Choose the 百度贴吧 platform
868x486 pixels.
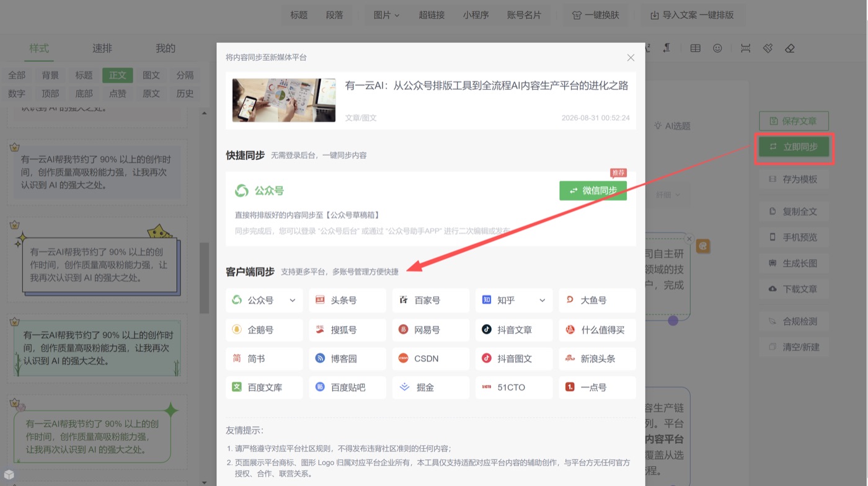[347, 387]
